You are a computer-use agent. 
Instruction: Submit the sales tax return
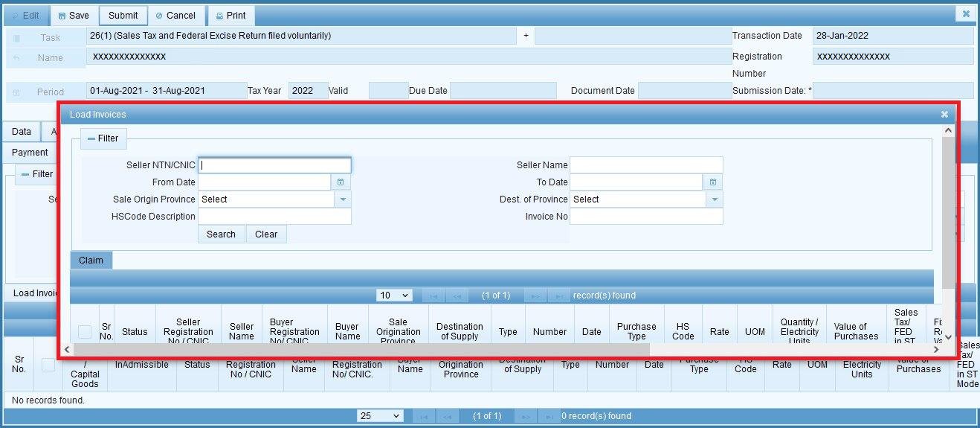(123, 16)
